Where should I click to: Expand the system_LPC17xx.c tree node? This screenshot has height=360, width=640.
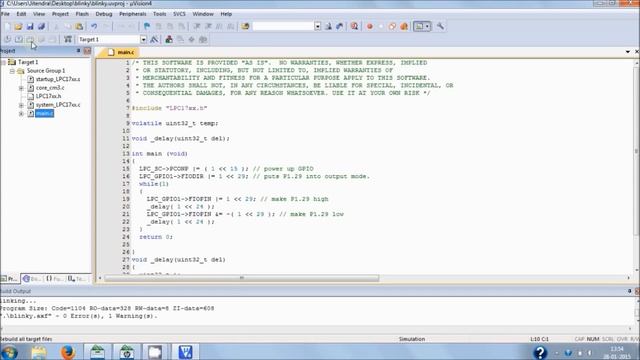click(x=21, y=105)
